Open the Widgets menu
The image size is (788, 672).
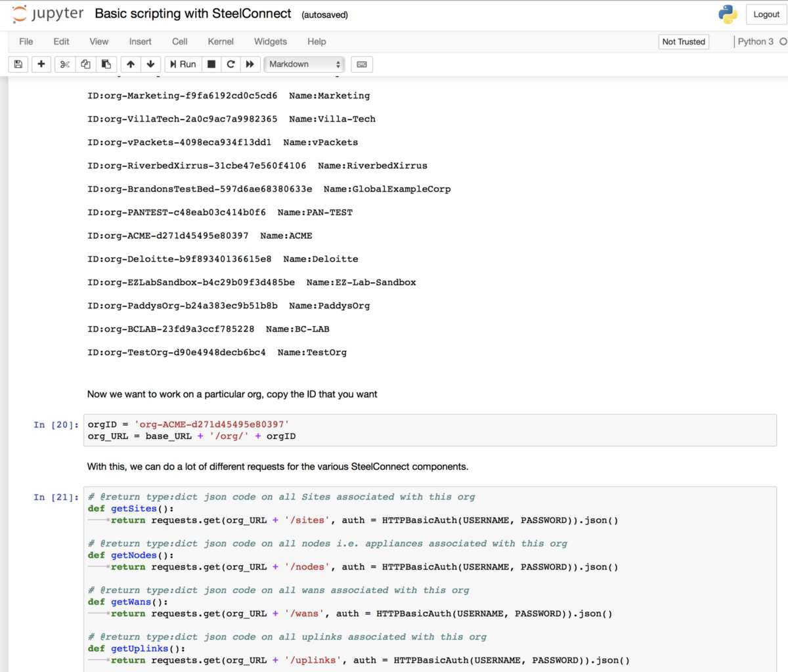[271, 41]
